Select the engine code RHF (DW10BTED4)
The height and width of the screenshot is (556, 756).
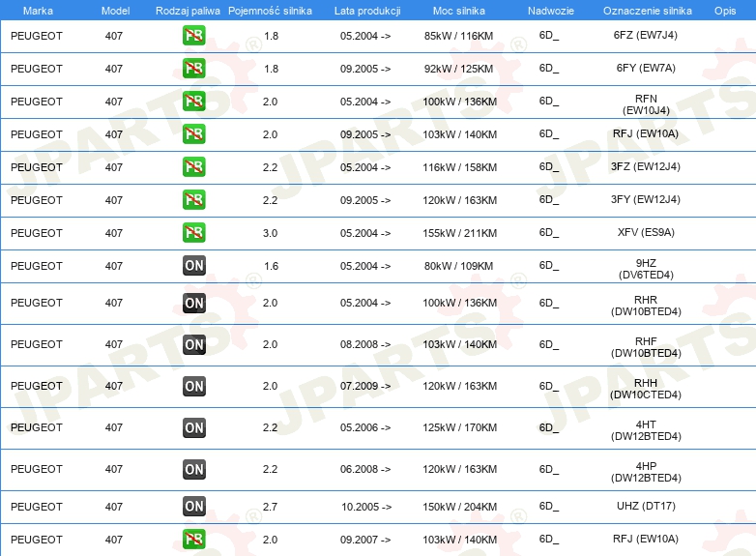coord(646,347)
